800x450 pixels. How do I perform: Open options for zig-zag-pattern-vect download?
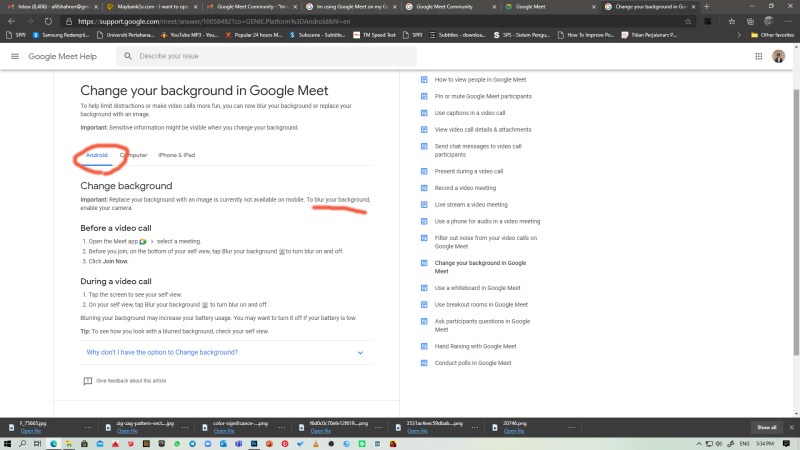click(185, 428)
